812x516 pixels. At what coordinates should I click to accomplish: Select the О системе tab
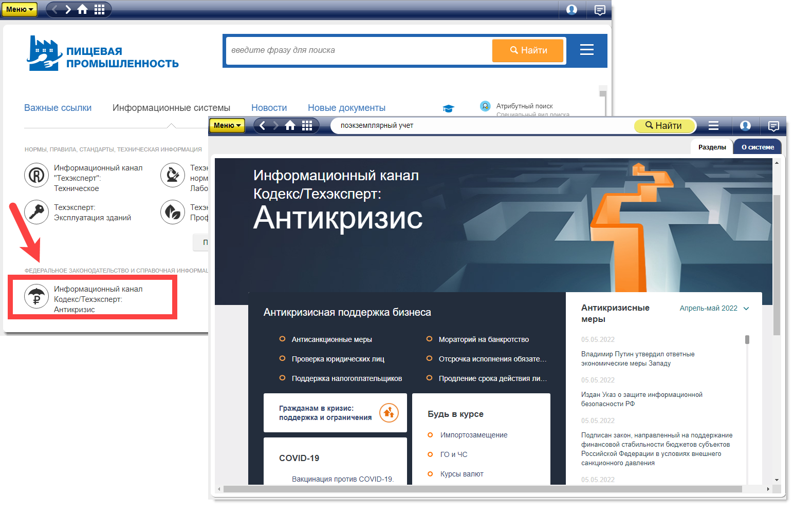click(758, 147)
